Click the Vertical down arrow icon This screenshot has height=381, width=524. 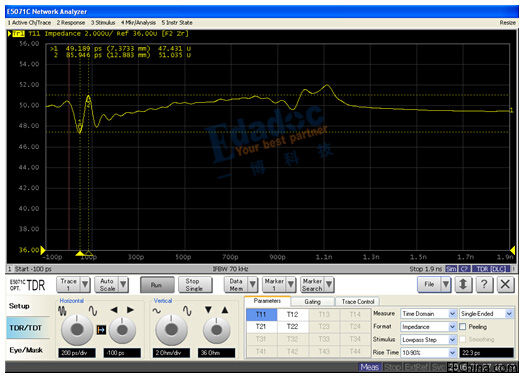(x=208, y=310)
